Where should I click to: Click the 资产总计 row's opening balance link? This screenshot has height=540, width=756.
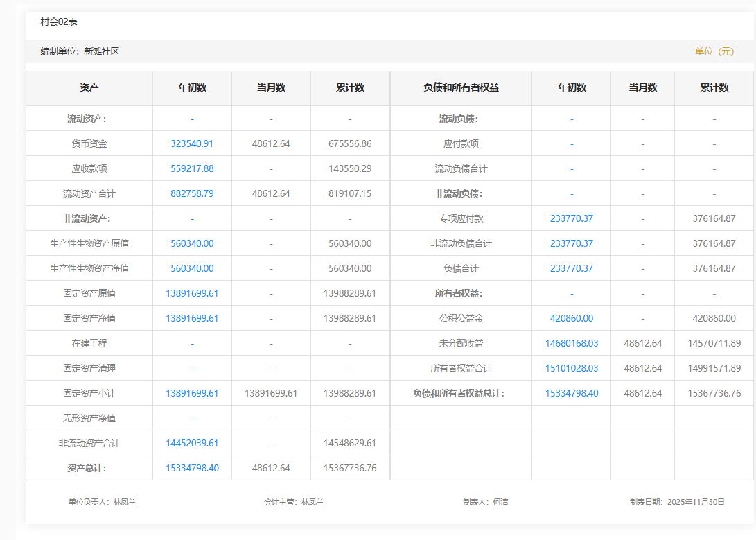(x=192, y=468)
